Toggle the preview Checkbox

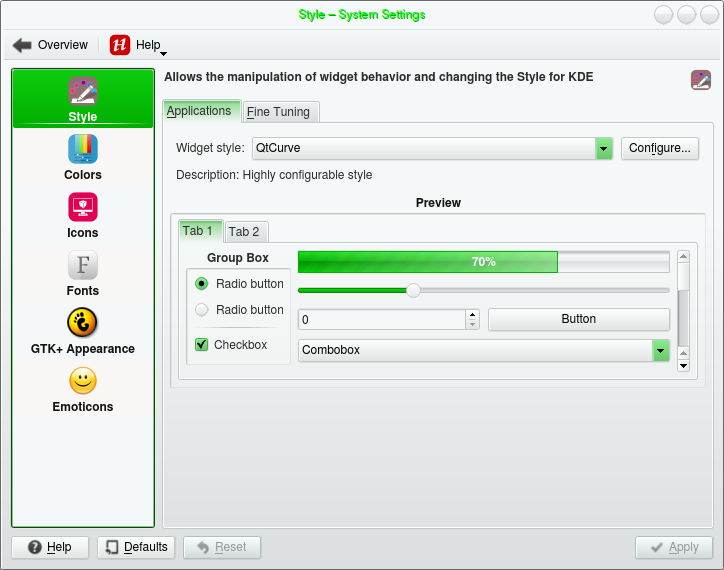tap(202, 345)
